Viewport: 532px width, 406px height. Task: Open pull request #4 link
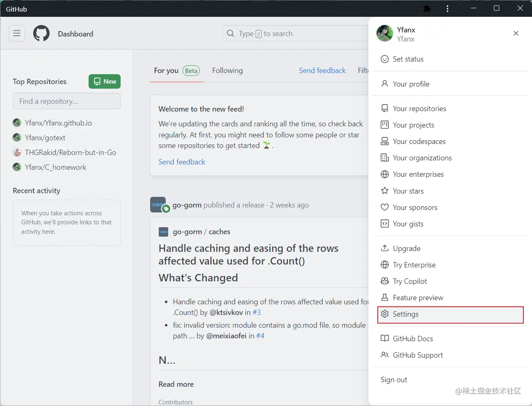point(260,335)
